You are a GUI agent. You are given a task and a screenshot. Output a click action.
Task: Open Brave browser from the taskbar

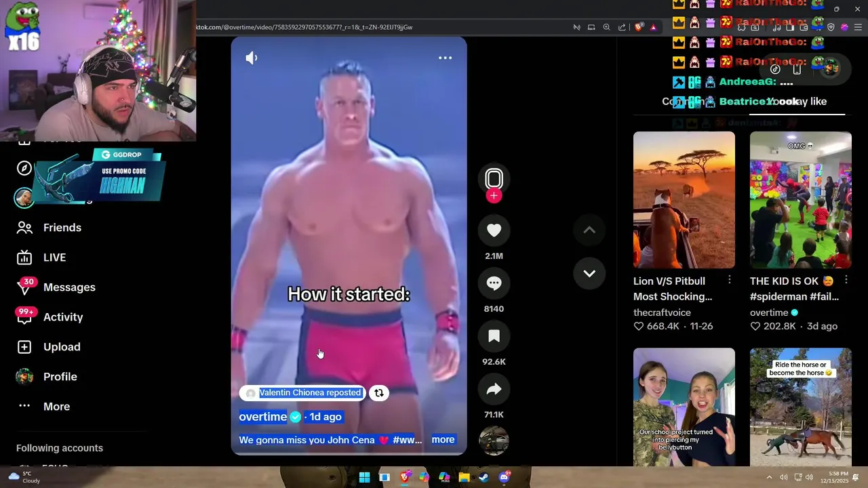pyautogui.click(x=405, y=477)
